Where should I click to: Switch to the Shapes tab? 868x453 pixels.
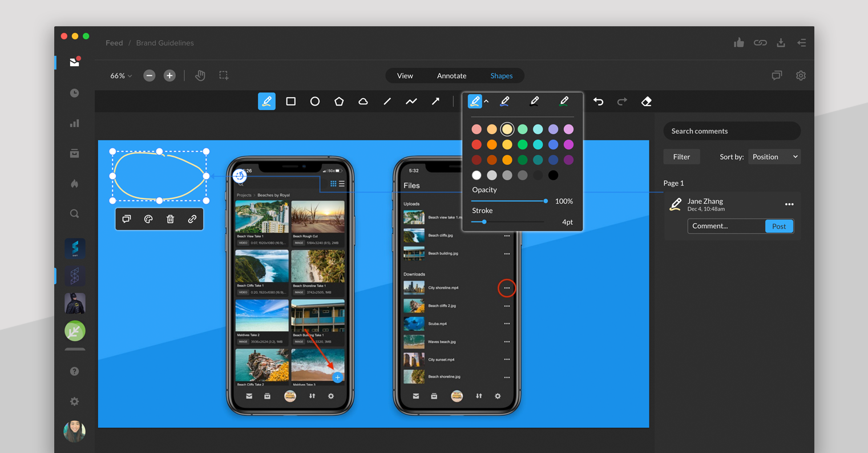pyautogui.click(x=502, y=76)
